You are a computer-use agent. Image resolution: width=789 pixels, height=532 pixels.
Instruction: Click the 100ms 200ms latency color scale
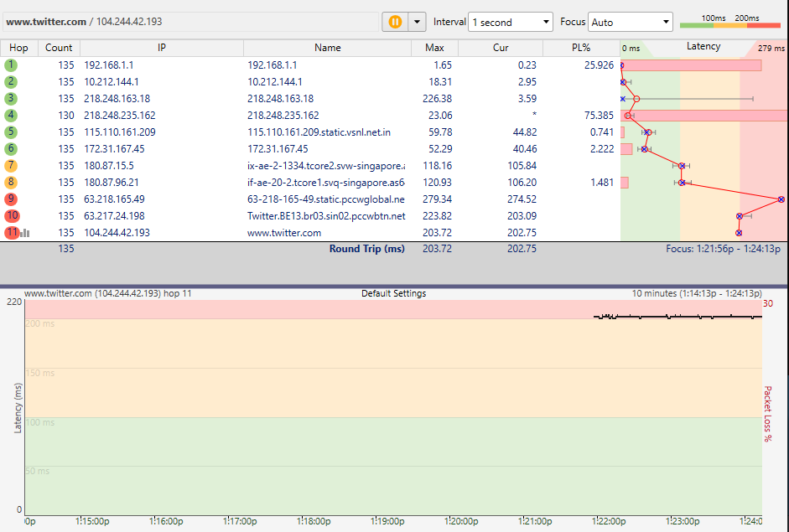coord(730,21)
